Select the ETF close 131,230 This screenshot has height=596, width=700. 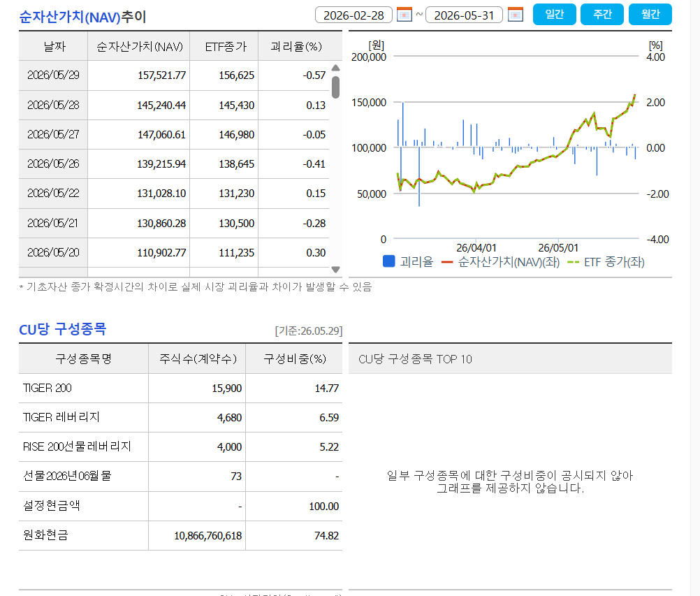[x=237, y=194]
